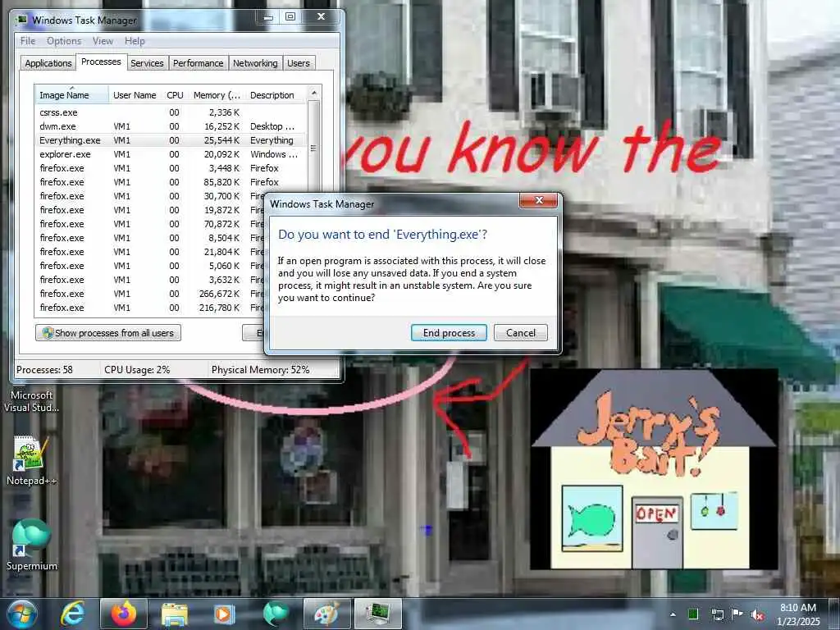Click the Jerry's Bait shop picture

(654, 469)
